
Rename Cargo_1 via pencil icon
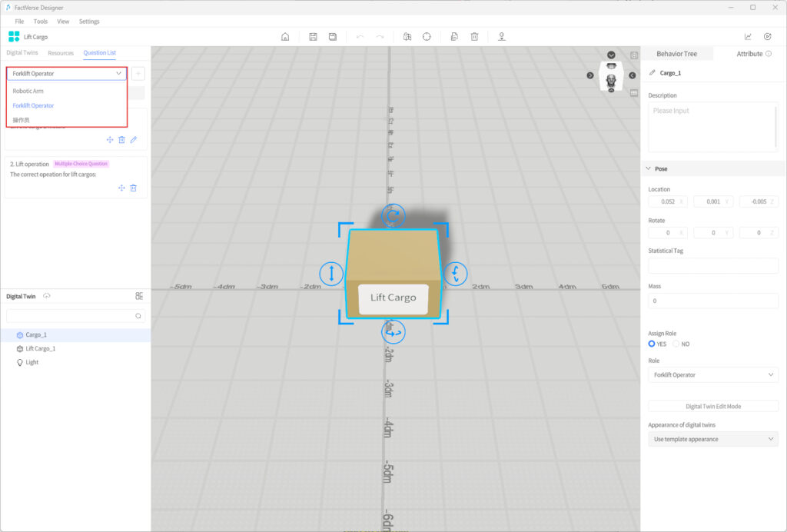pos(652,73)
